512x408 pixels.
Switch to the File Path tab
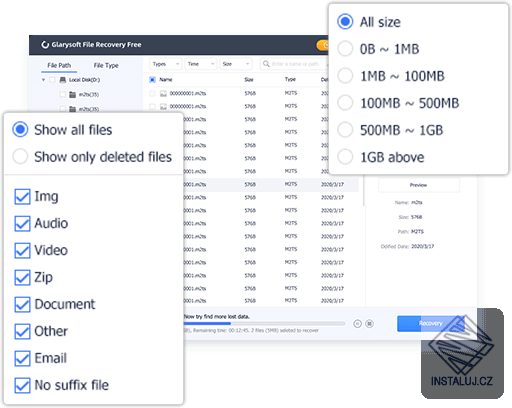click(59, 65)
